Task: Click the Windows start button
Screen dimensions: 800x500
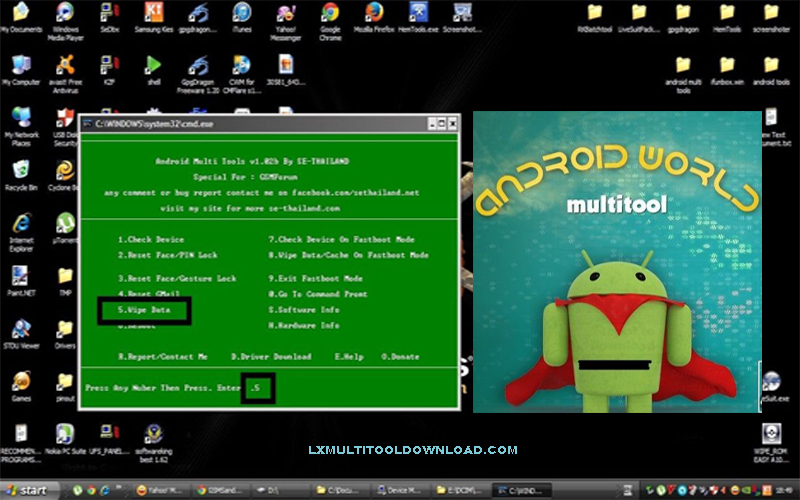Action: click(30, 490)
